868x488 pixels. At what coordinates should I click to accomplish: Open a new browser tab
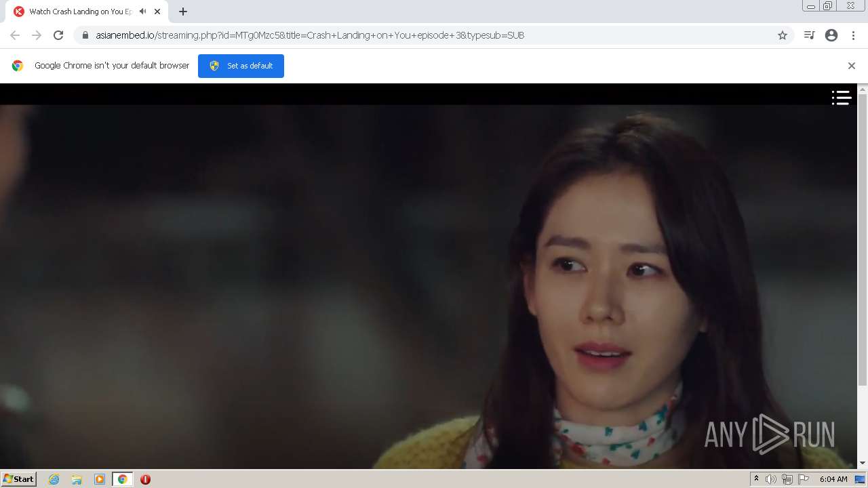[183, 12]
